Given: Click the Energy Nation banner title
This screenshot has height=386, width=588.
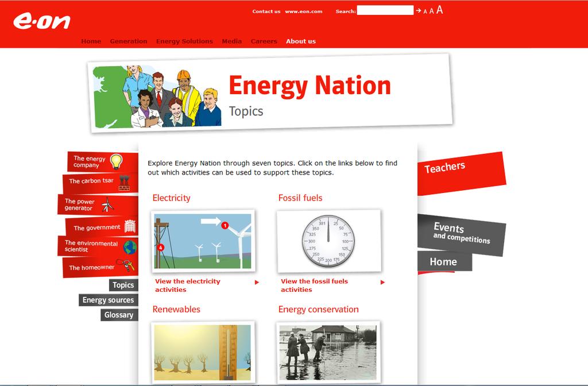Looking at the screenshot, I should [x=310, y=86].
